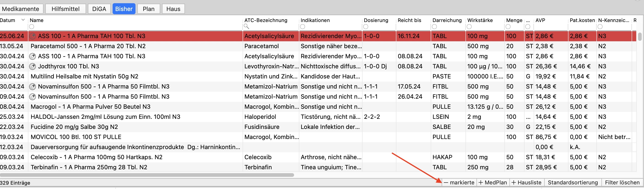Switch to the Hilfsmittel tab
This screenshot has width=644, height=189.
[x=65, y=9]
